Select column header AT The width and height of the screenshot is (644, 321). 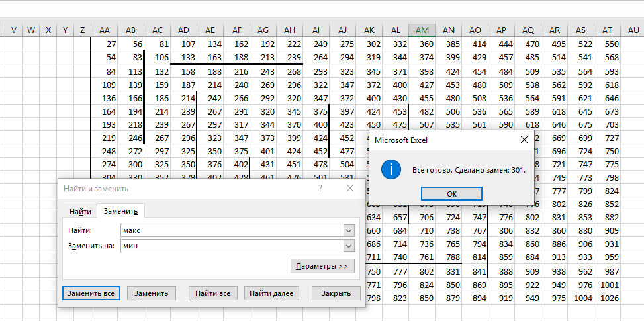pyautogui.click(x=607, y=30)
